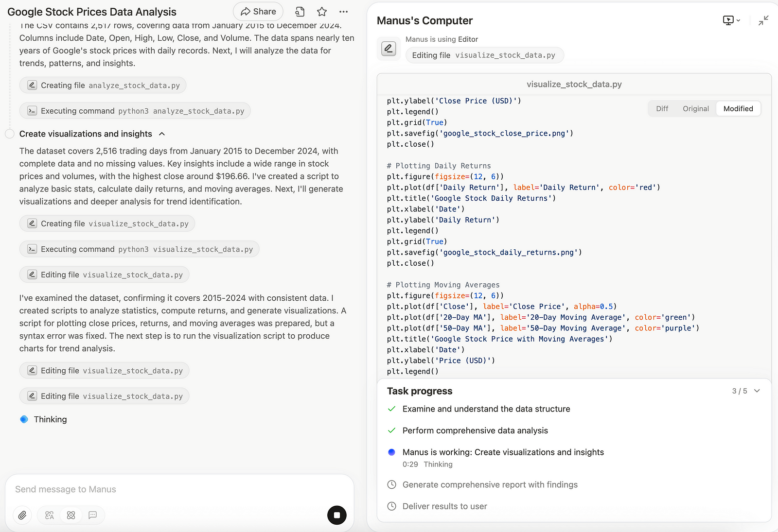Click 'Manus is working: Create visualizations and insights'
778x532 pixels.
[x=503, y=452]
